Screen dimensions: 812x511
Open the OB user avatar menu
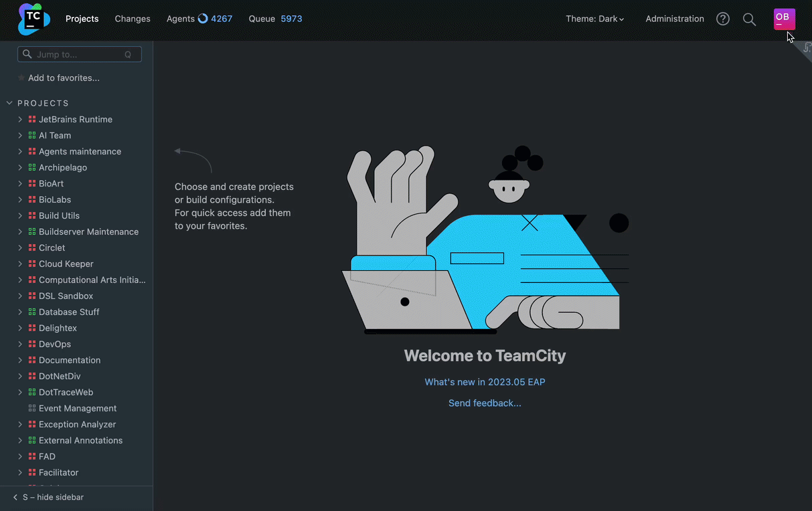click(x=785, y=19)
